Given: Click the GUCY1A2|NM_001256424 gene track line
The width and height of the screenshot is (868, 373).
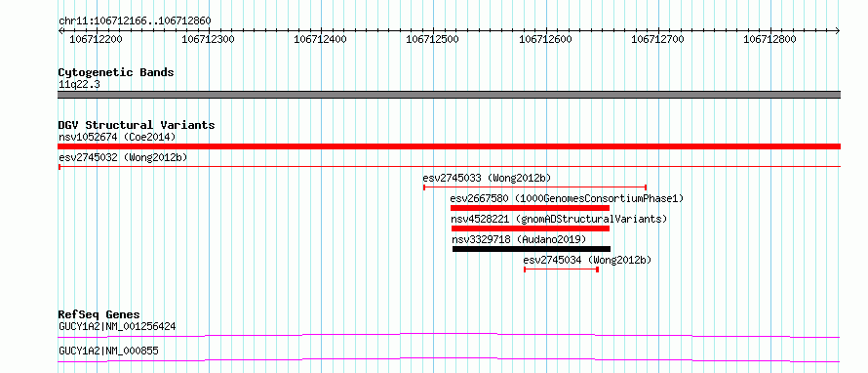Looking at the screenshot, I should (x=449, y=335).
